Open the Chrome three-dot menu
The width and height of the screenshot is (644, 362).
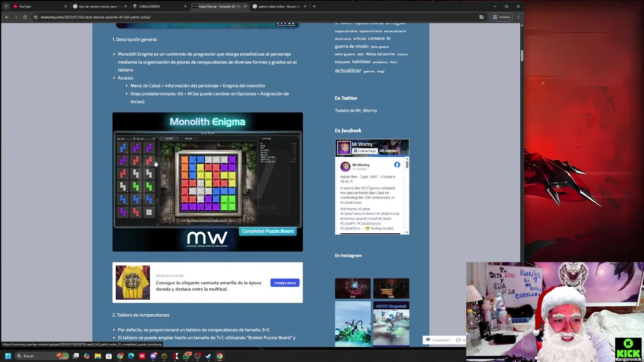(518, 17)
